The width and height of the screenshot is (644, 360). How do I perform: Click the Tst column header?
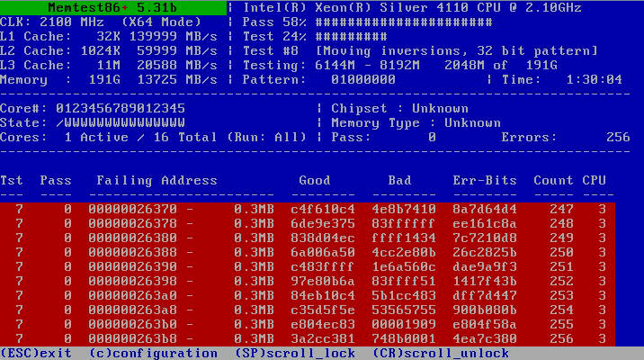pyautogui.click(x=12, y=180)
